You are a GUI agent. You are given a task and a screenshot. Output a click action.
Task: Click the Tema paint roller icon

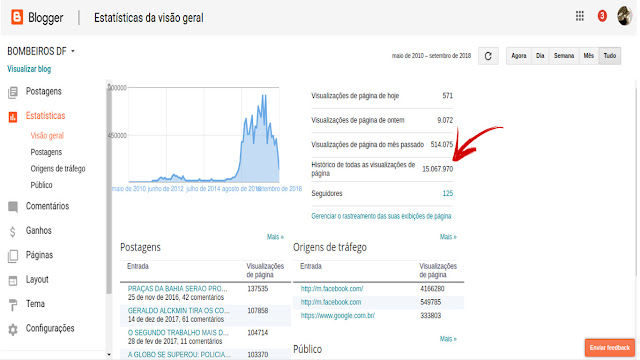pyautogui.click(x=13, y=305)
